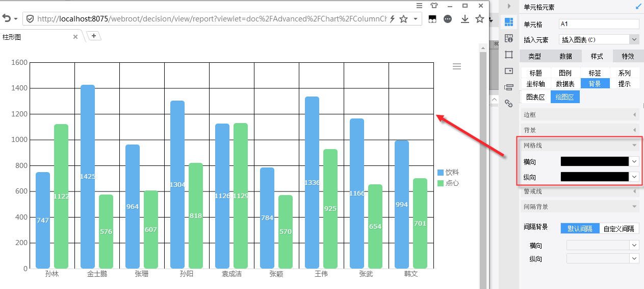Switch to the 数据 tab
The height and width of the screenshot is (289, 644).
[565, 56]
